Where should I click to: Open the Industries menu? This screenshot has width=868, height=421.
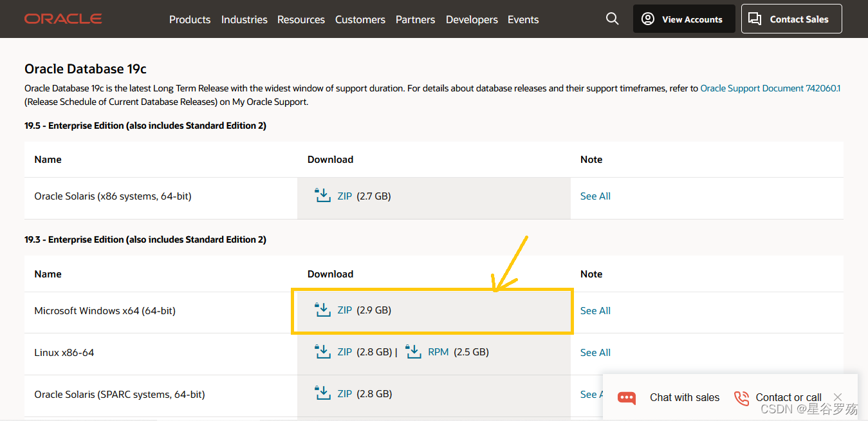245,19
